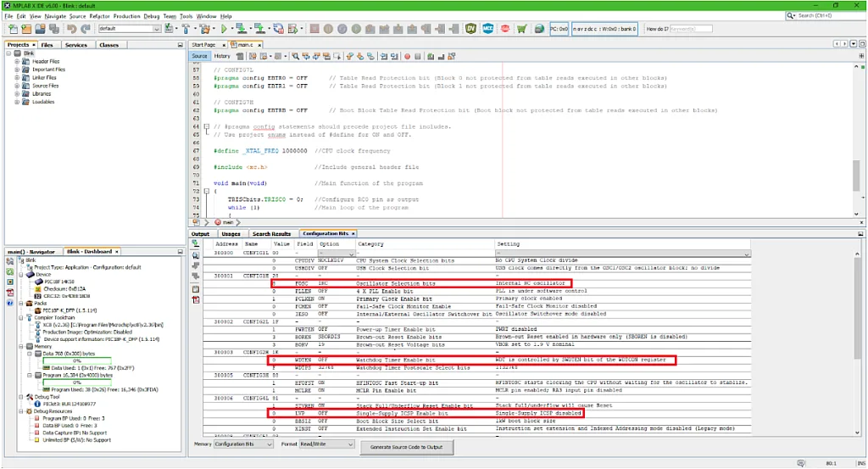
Task: Click the red record macro icon in editor
Action: pos(407,56)
